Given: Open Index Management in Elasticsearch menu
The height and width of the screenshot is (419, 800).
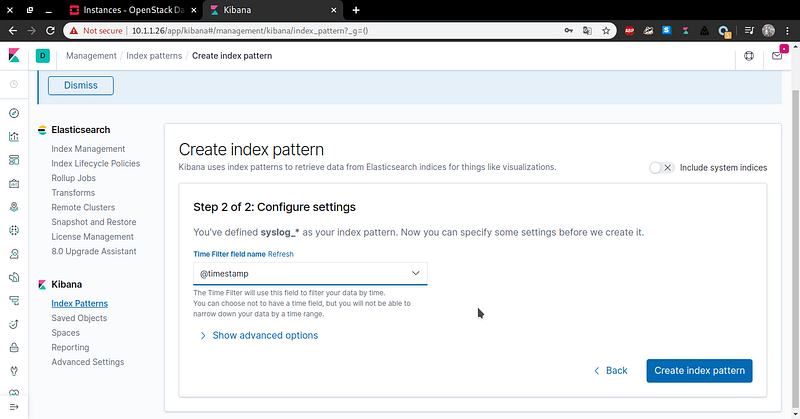Looking at the screenshot, I should [x=88, y=149].
